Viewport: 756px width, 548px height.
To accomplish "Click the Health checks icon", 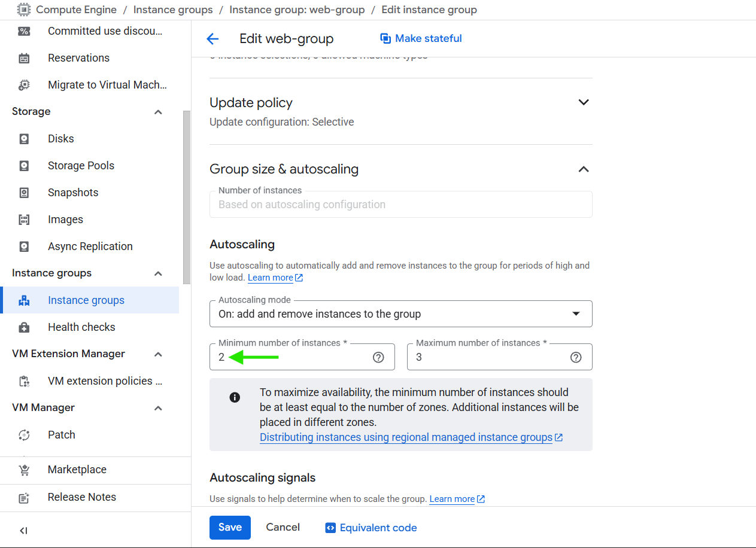I will [x=24, y=327].
